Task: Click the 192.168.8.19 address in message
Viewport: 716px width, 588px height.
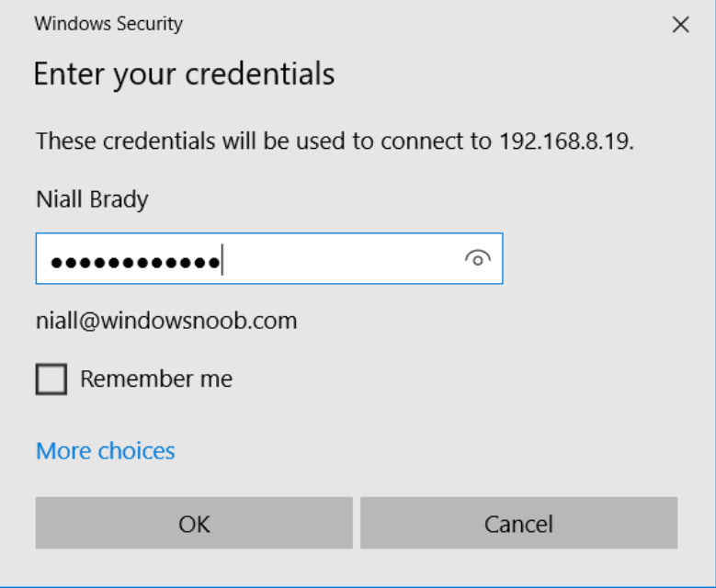Action: point(566,141)
